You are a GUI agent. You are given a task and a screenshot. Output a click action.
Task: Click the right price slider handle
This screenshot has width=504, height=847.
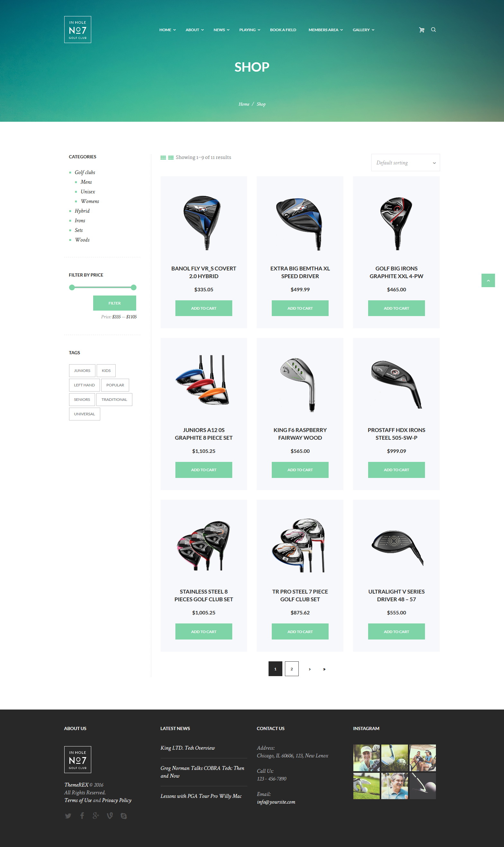pyautogui.click(x=134, y=288)
